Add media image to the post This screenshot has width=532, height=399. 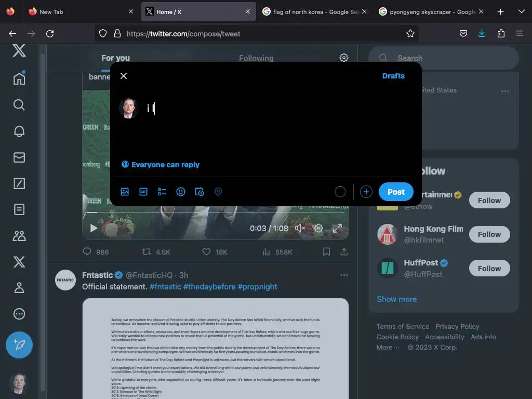pyautogui.click(x=125, y=192)
